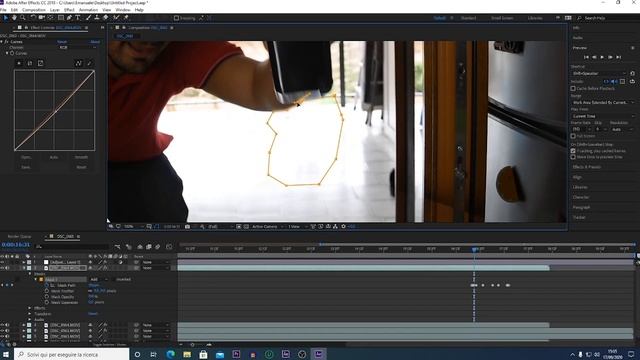The image size is (640, 360).
Task: Select the Zoom magnifier tool
Action: click(22, 18)
